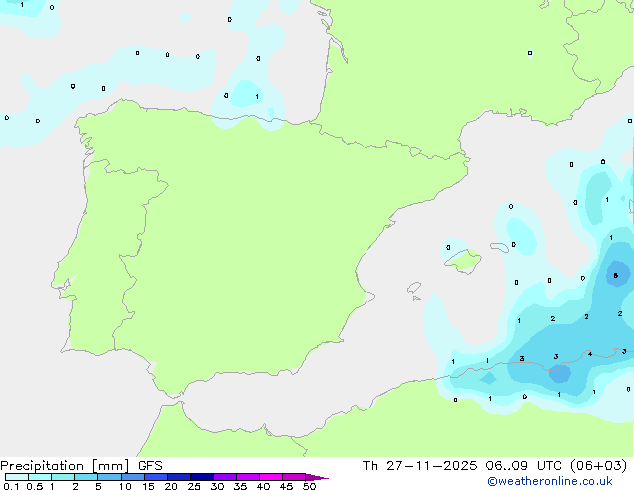Click the '50' legend tick label
Screen dimensions: 634x490
point(310,486)
